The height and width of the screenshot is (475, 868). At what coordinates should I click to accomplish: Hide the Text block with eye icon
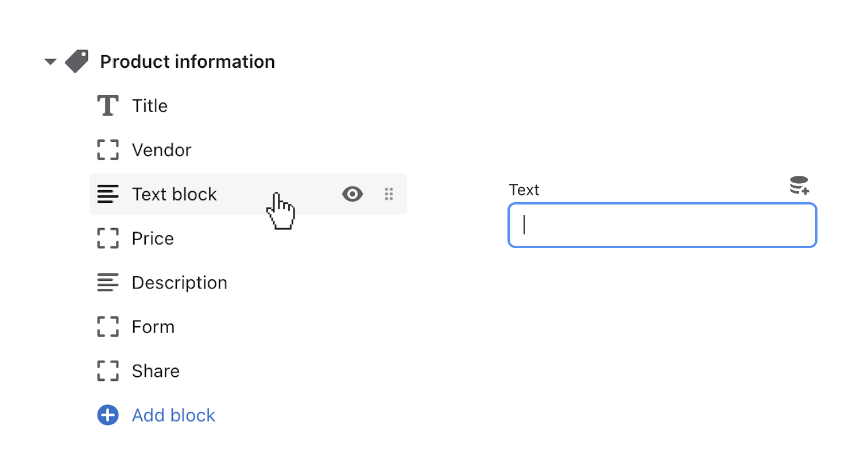coord(352,194)
